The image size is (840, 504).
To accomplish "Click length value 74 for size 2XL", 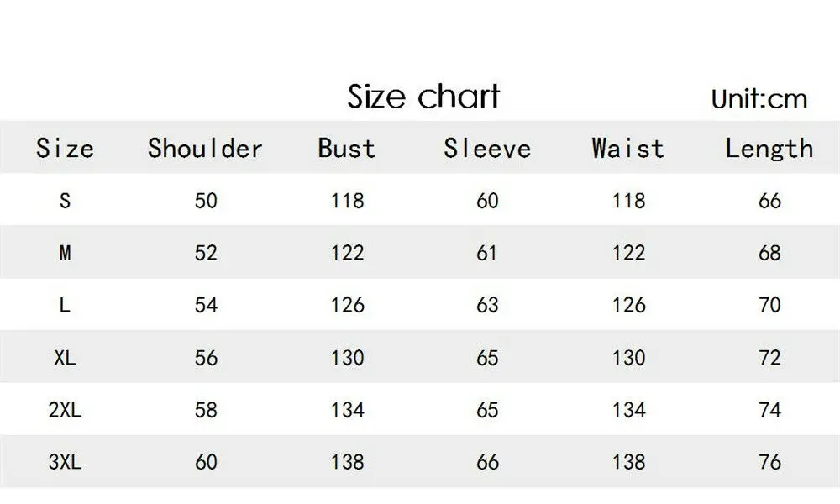I will click(769, 410).
